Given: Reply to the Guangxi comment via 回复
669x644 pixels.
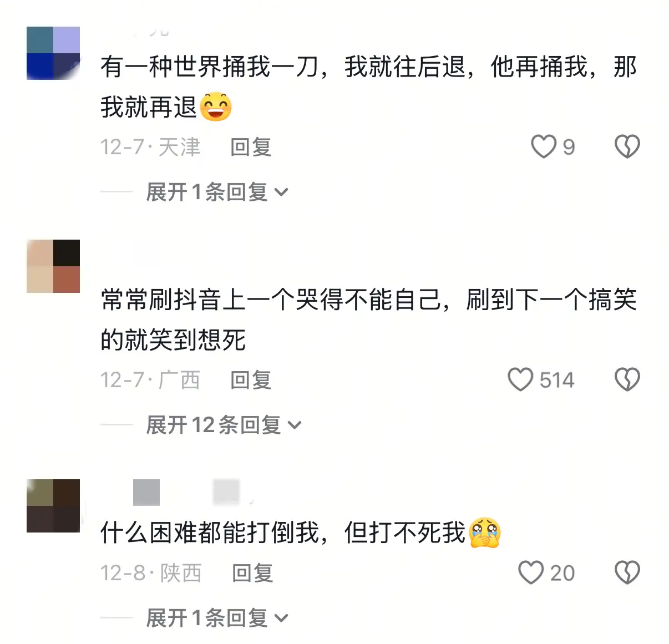Looking at the screenshot, I should click(251, 381).
